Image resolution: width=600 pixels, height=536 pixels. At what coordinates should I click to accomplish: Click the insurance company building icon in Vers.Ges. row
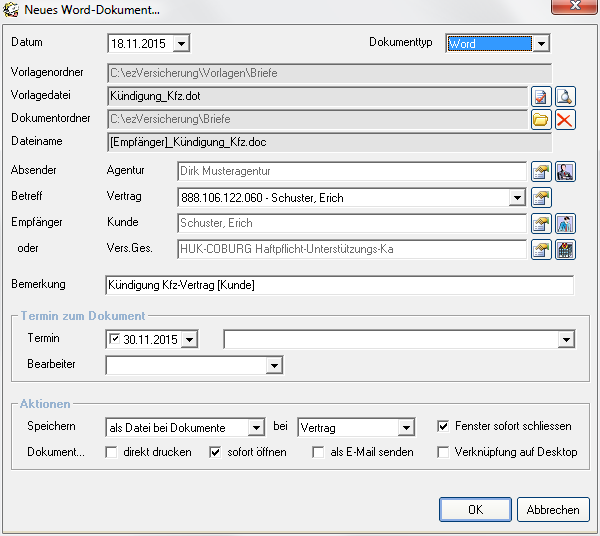566,249
